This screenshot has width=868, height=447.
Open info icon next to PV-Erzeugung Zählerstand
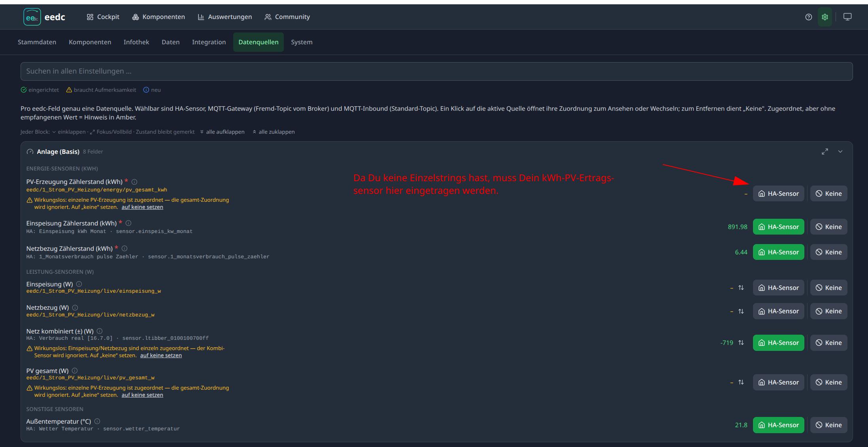(134, 182)
